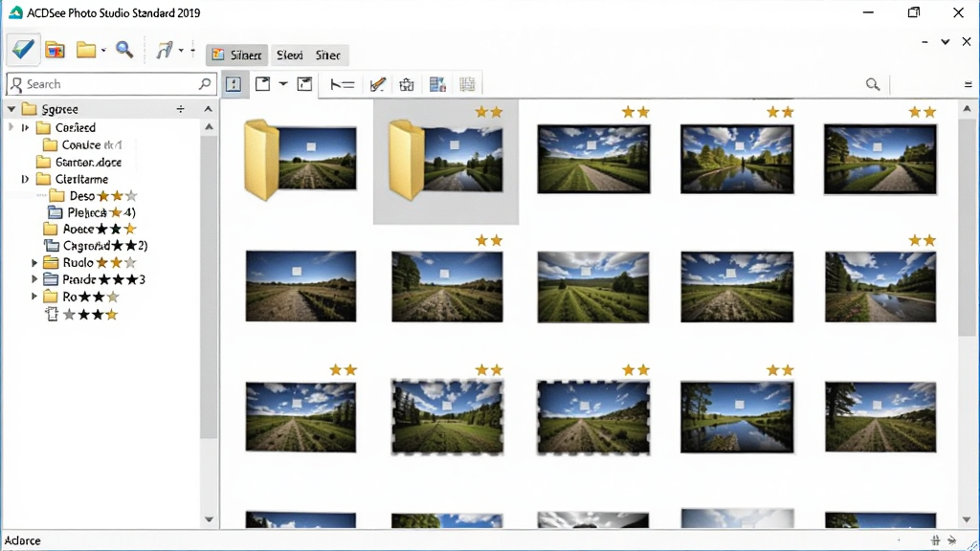Click the pencil edit icon

[x=377, y=84]
